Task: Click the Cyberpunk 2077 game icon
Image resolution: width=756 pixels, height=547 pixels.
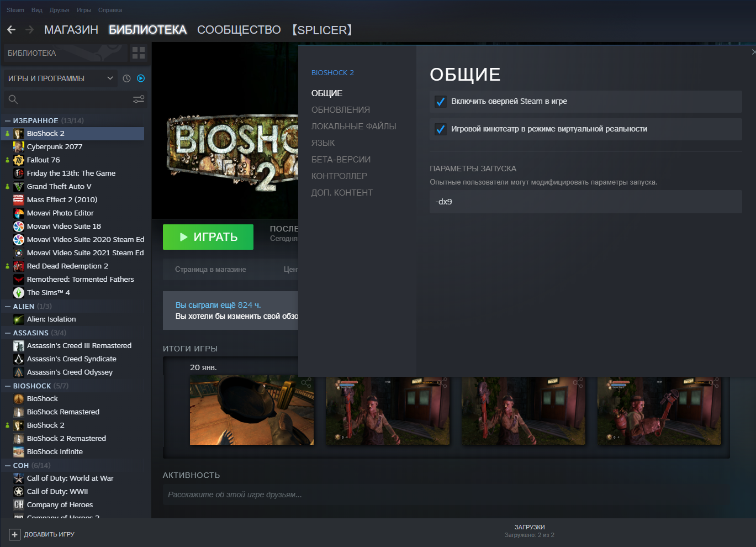Action: [19, 147]
